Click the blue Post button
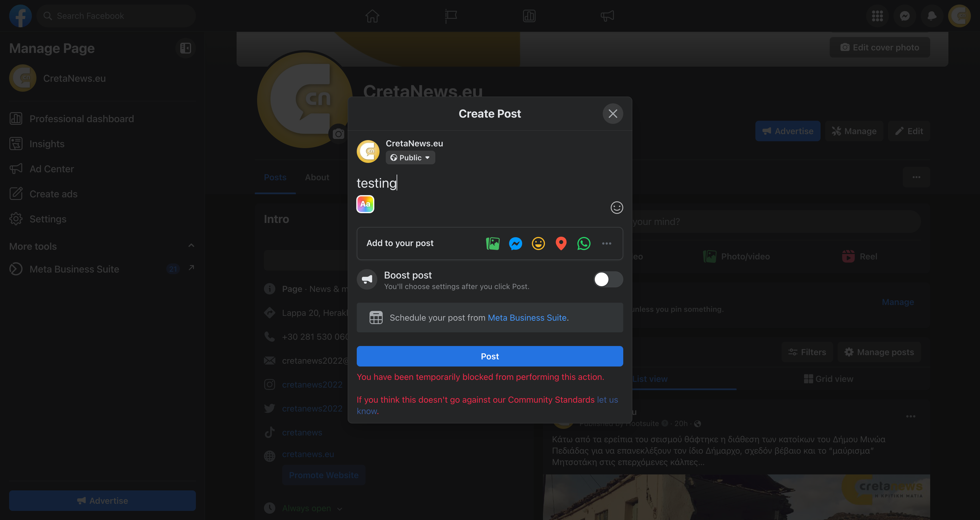Screen dimensions: 980x520 pyautogui.click(x=490, y=356)
